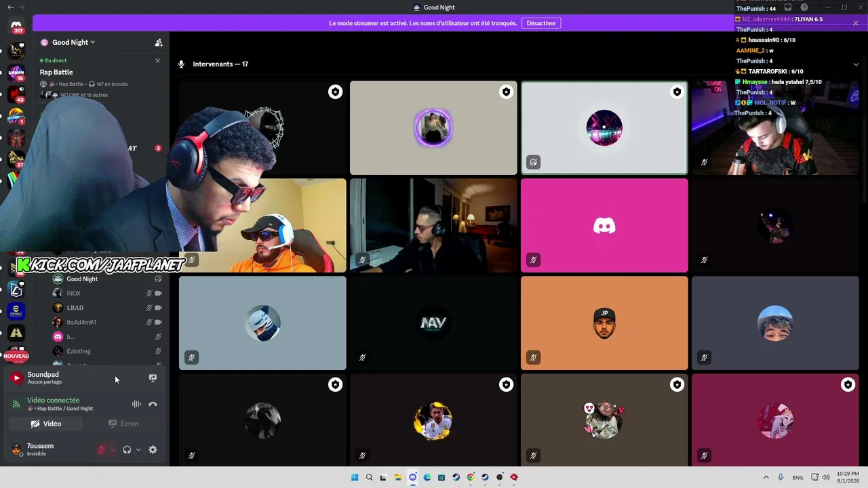Select Eziotheg in the member list
Image resolution: width=868 pixels, height=488 pixels.
[108, 351]
